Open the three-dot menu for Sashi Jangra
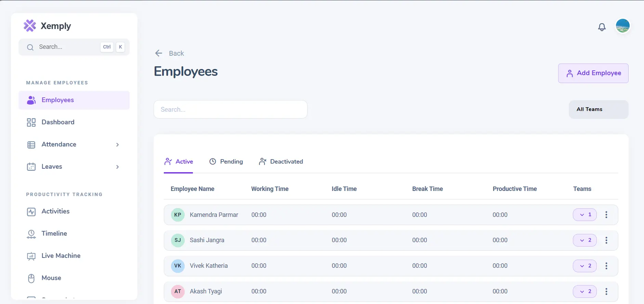Image resolution: width=644 pixels, height=304 pixels. click(606, 240)
